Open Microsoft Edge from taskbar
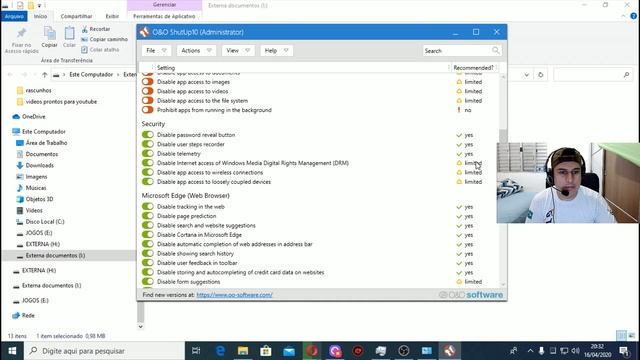 pos(220,351)
